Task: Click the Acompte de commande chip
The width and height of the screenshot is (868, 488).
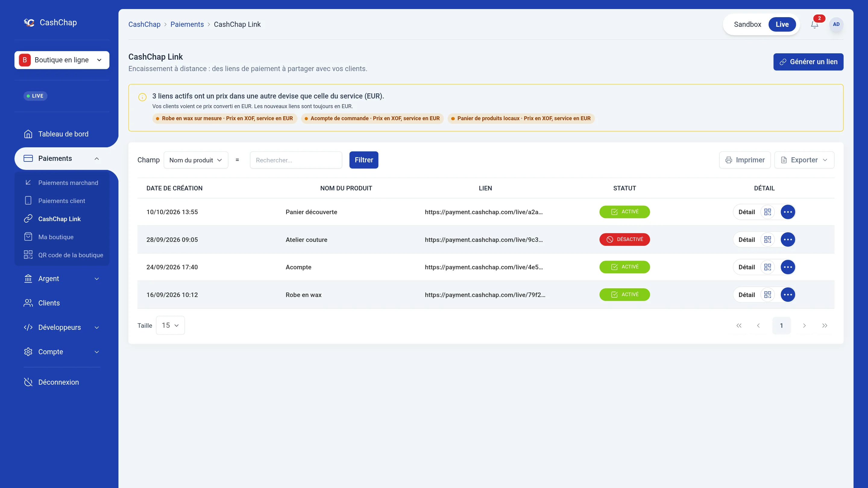Action: (372, 119)
